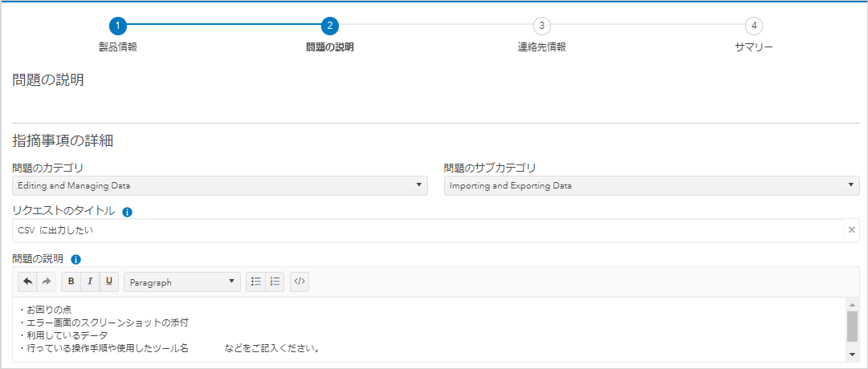Click the line ・エラー画面のスクリーンショットの添付
Screen dimensions: 868x369
coord(104,322)
